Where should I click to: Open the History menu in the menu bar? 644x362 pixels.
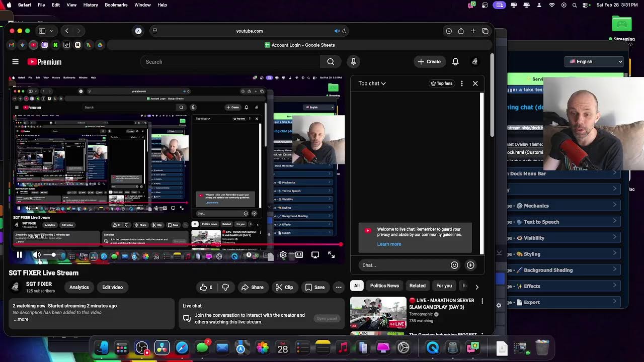[91, 5]
